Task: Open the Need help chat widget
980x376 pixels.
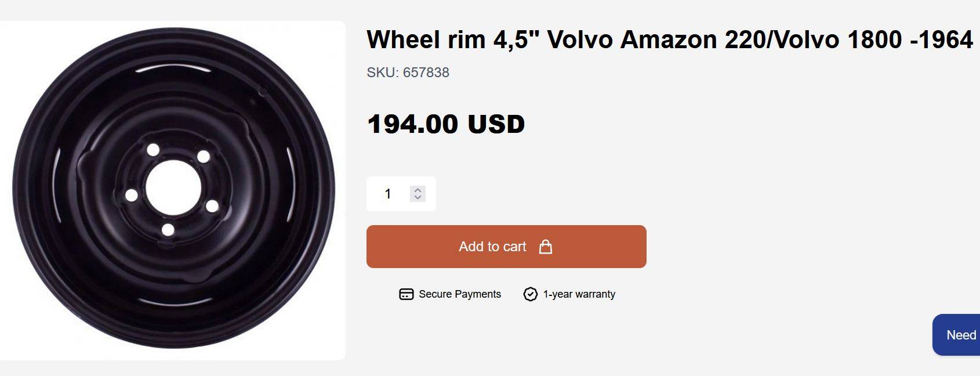Action: pyautogui.click(x=960, y=335)
